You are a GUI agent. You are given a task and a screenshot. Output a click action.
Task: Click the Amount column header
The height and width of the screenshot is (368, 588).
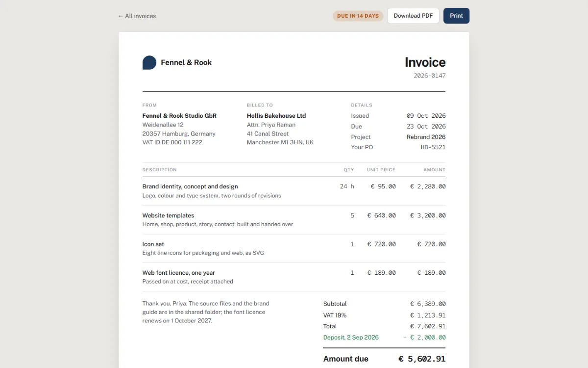click(435, 170)
